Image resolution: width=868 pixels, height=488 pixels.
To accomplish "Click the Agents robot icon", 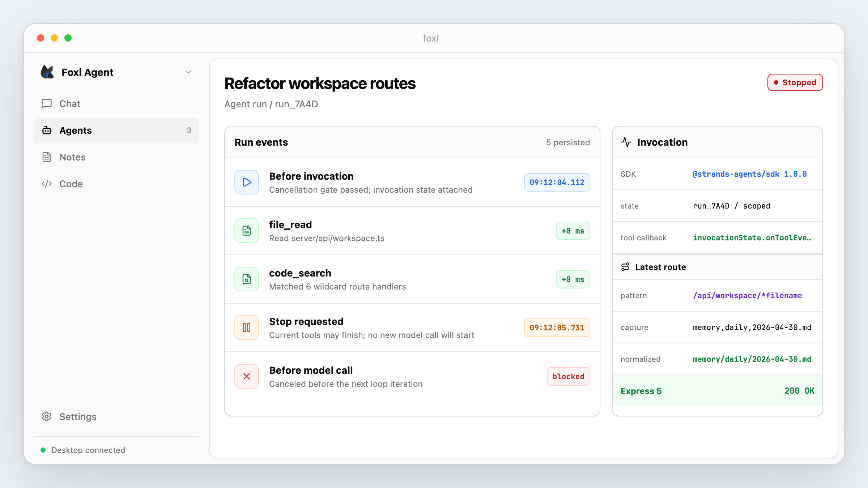I will [x=47, y=130].
